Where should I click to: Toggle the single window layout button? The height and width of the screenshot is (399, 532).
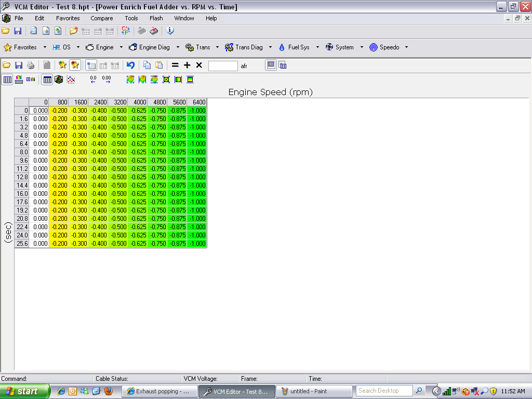(271, 65)
